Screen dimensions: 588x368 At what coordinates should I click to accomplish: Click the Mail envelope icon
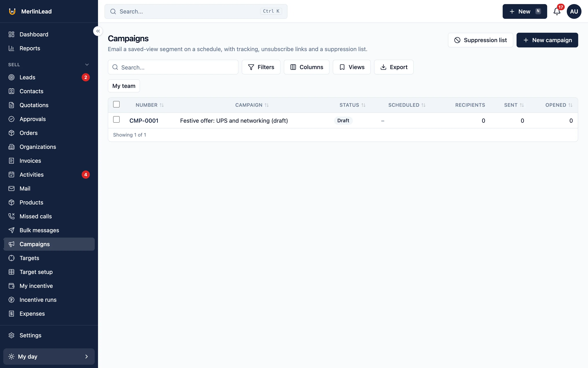11,188
